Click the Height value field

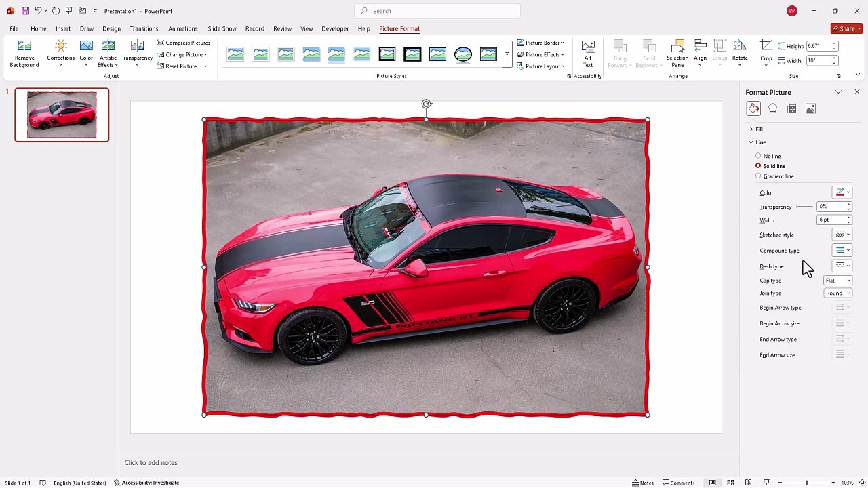(818, 46)
